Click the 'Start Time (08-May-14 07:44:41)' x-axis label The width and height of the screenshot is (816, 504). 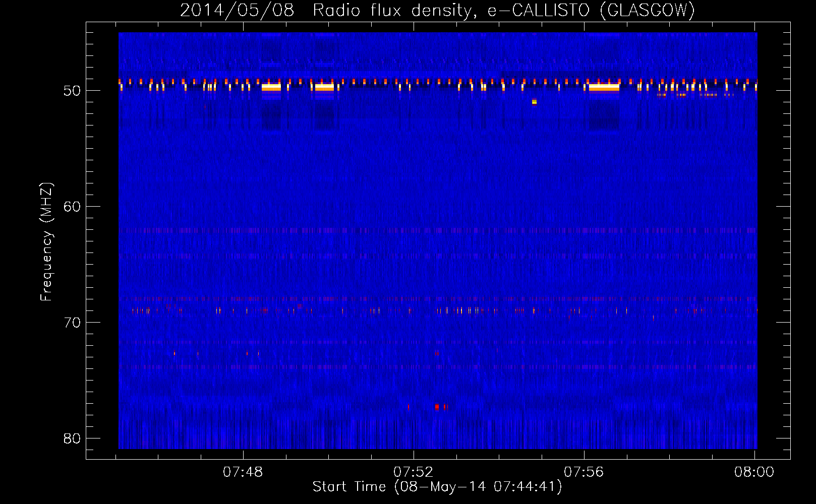click(437, 487)
